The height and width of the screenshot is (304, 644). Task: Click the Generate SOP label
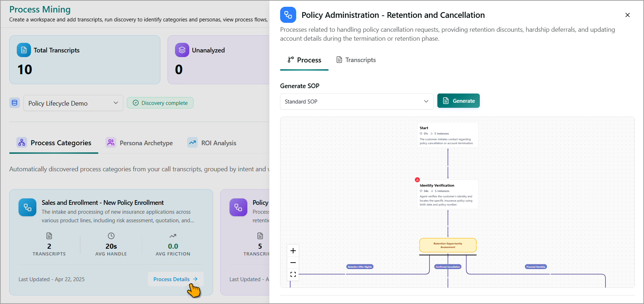coord(300,86)
